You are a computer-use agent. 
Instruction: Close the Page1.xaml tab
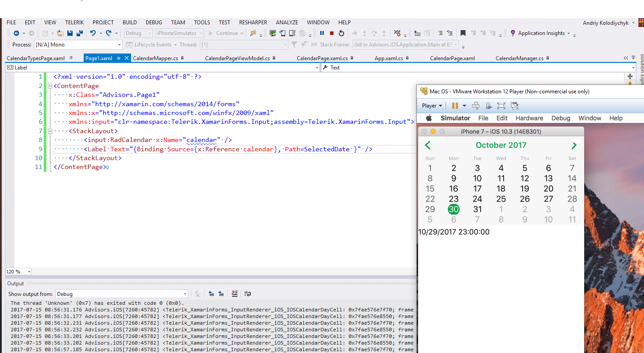[x=126, y=58]
